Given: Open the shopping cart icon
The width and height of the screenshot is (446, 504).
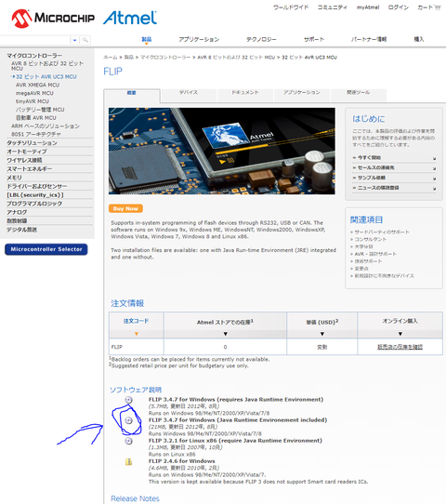Looking at the screenshot, I should click(437, 7).
